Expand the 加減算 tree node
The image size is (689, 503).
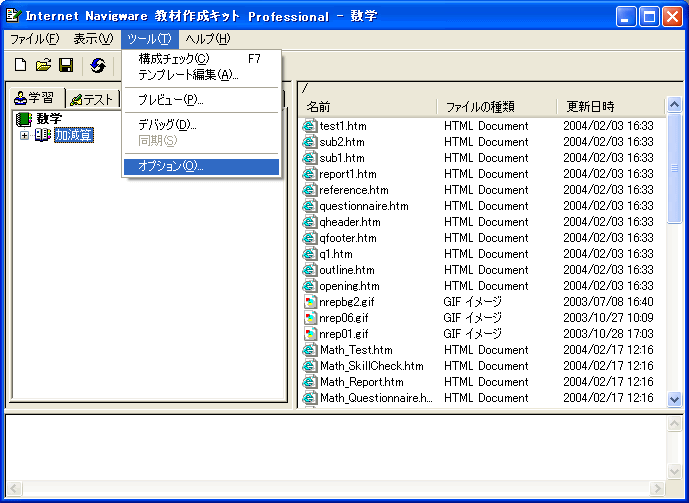coord(24,135)
